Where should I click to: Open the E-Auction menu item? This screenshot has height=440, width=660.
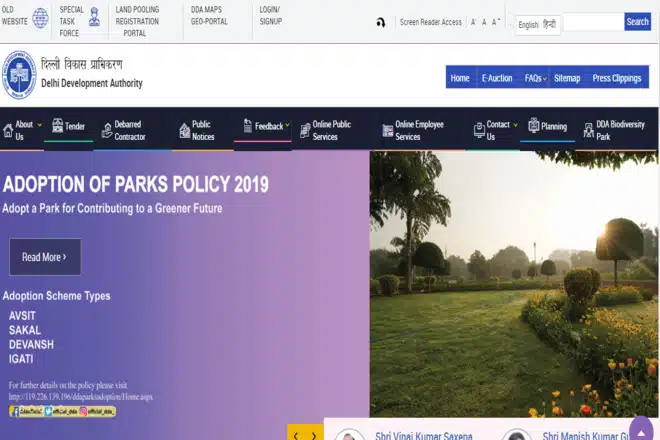click(x=497, y=78)
